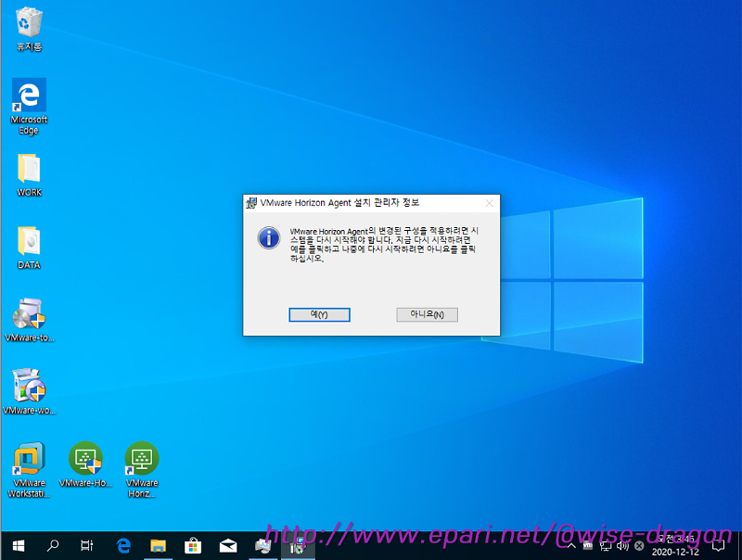Open the taskbar search magnifier
The width and height of the screenshot is (742, 560).
53,546
